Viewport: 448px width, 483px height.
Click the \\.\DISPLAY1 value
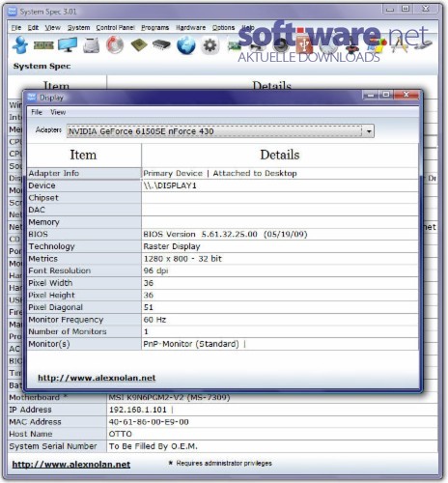click(170, 185)
